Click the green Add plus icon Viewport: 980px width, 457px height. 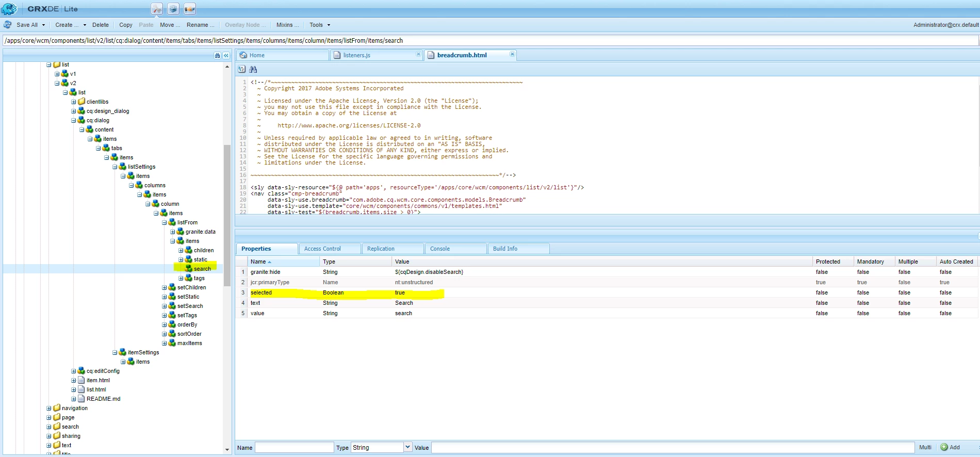[944, 447]
